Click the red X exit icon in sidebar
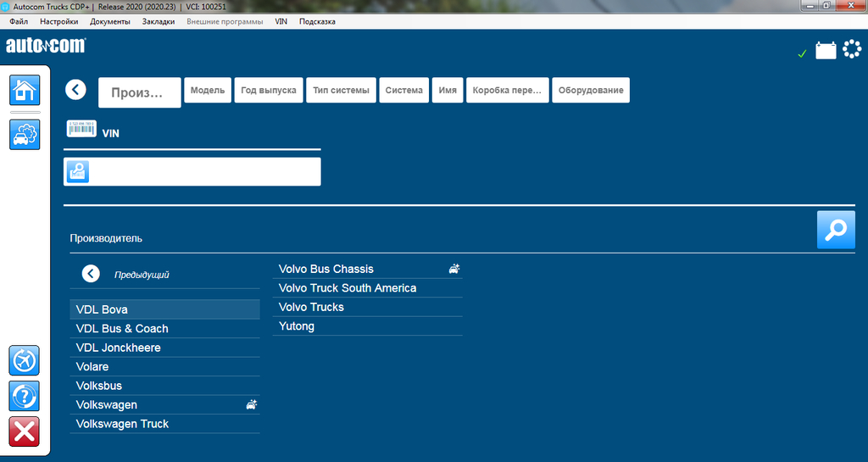868x462 pixels. point(25,431)
